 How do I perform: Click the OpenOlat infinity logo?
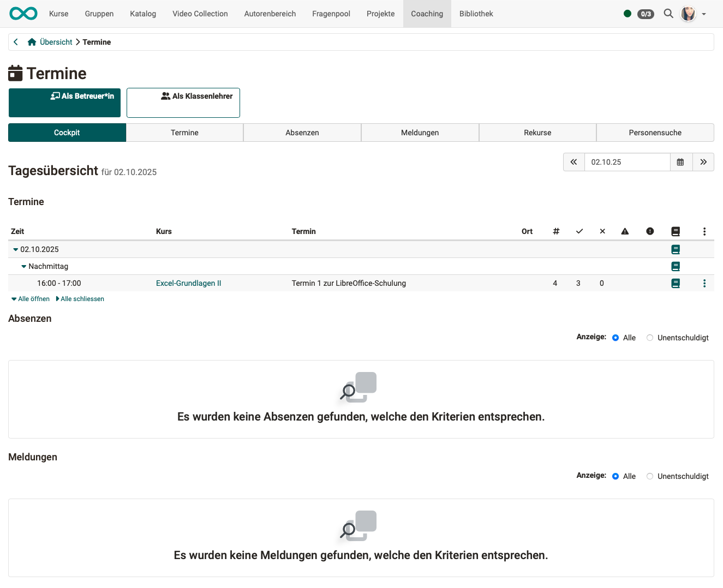[x=23, y=14]
